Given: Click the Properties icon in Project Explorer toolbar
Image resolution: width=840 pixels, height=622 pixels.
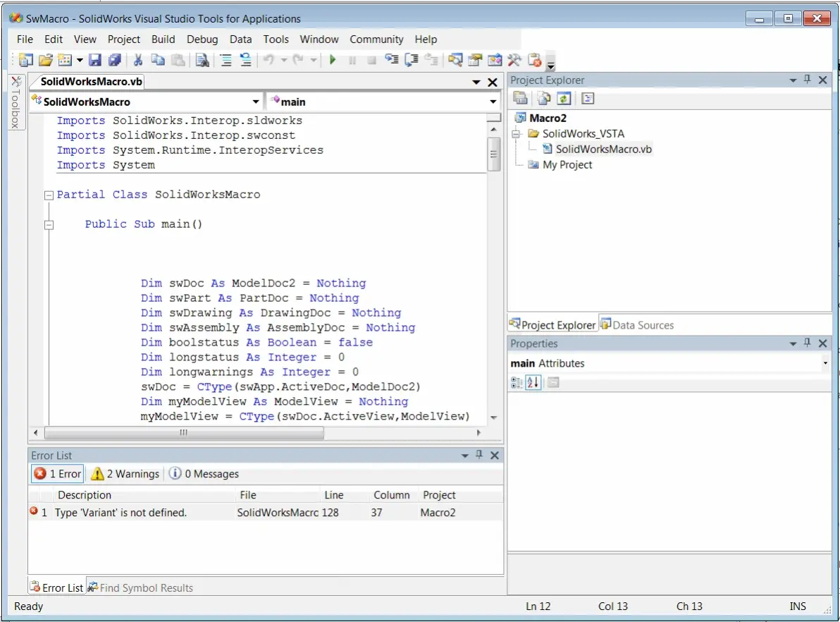Looking at the screenshot, I should coord(519,98).
